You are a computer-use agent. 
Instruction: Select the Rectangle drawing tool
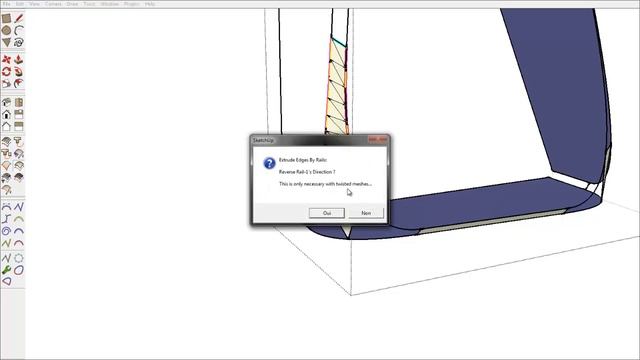coord(6,18)
